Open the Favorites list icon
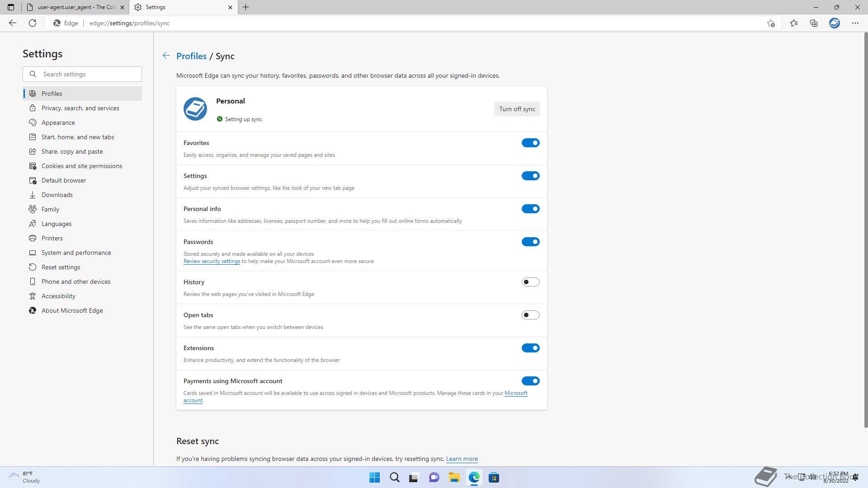This screenshot has height=488, width=868. [x=794, y=23]
